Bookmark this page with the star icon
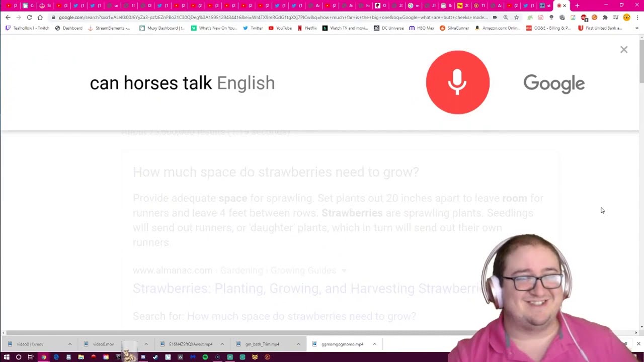This screenshot has width=644, height=362. [516, 17]
